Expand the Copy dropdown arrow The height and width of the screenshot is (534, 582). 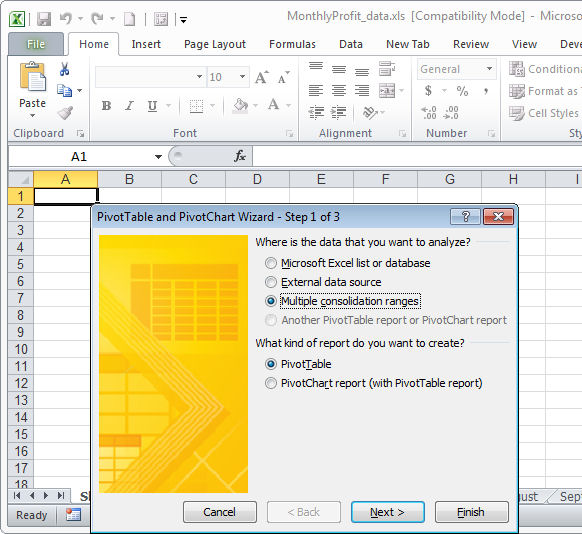coord(79,91)
